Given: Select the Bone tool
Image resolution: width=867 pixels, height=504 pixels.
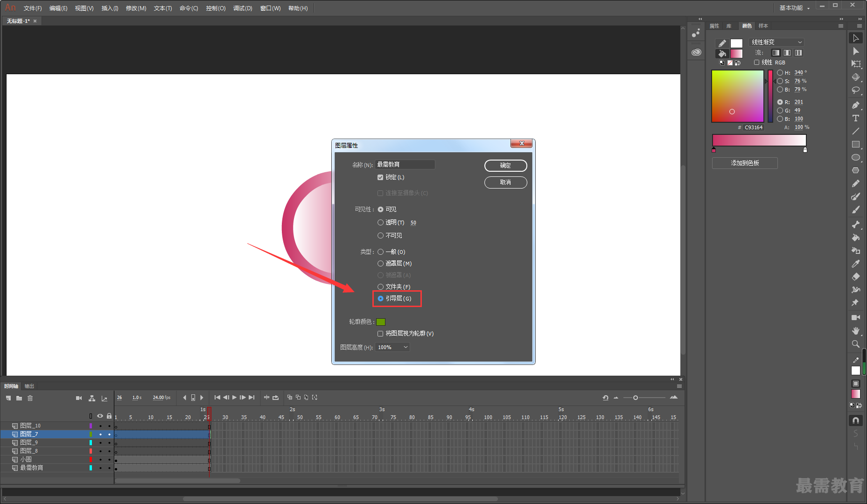Looking at the screenshot, I should pos(855,225).
